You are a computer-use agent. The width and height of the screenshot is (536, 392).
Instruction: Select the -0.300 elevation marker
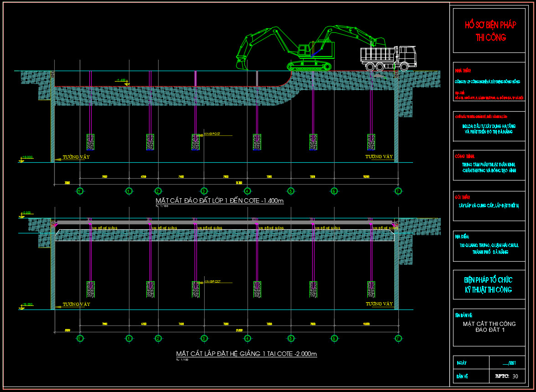tap(26, 213)
